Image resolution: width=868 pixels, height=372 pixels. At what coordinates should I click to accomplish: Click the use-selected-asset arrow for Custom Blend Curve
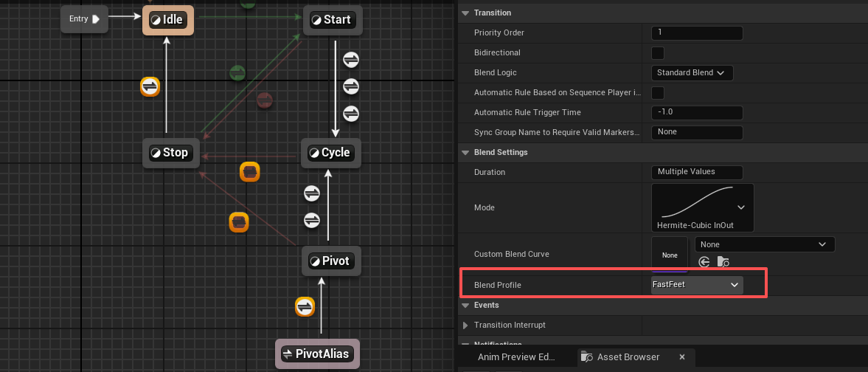tap(704, 262)
